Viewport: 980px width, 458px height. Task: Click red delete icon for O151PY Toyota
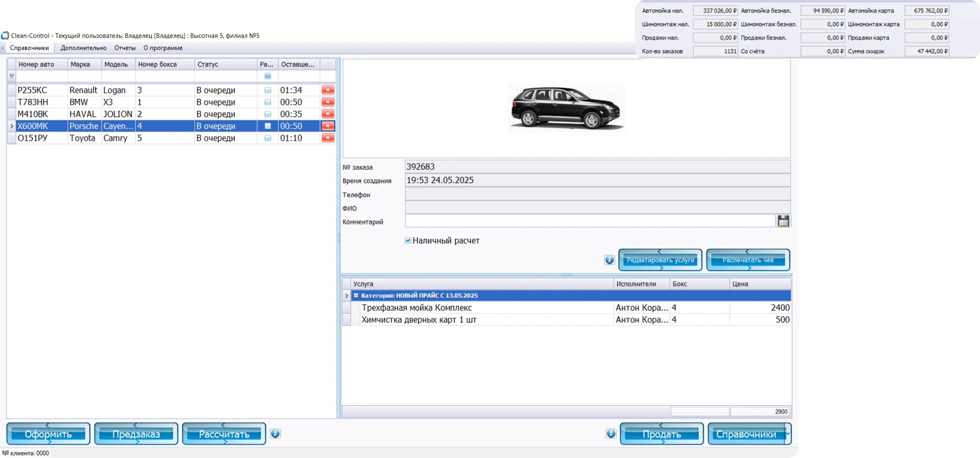[328, 138]
